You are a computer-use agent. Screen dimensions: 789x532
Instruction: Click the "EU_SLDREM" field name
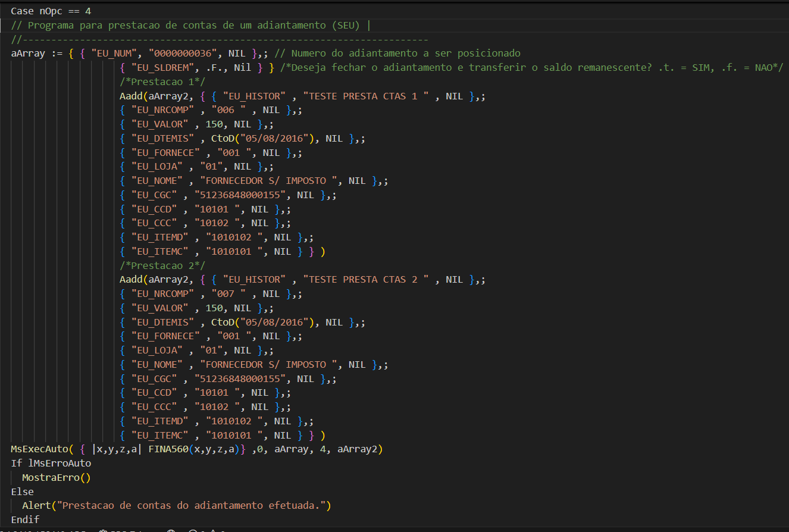click(x=159, y=68)
